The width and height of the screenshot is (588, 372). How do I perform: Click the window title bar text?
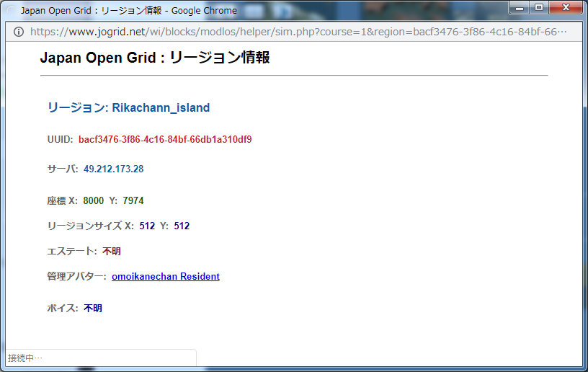tap(128, 11)
